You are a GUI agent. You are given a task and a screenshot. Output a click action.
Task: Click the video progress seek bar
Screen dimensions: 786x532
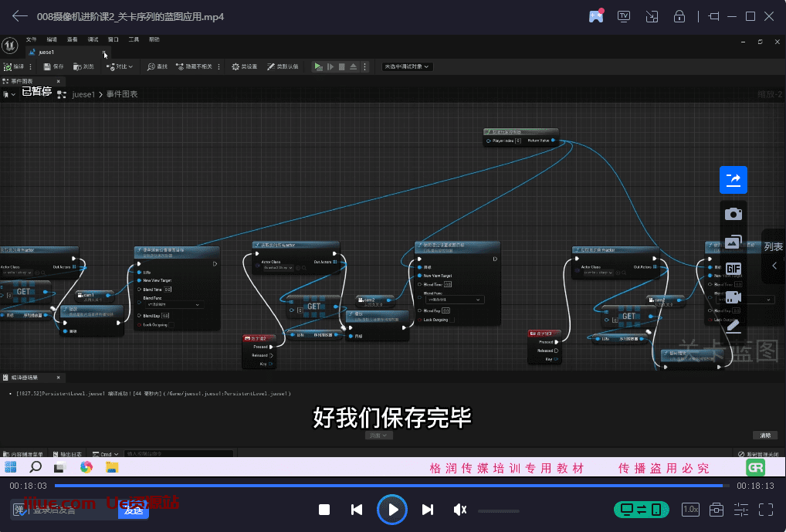click(x=386, y=486)
